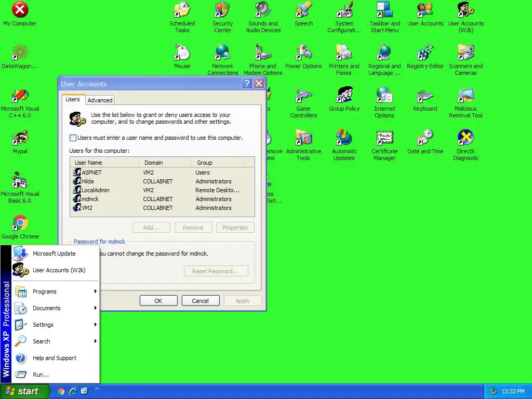Select the System Configuration icon
This screenshot has height=399, width=532.
(x=344, y=17)
